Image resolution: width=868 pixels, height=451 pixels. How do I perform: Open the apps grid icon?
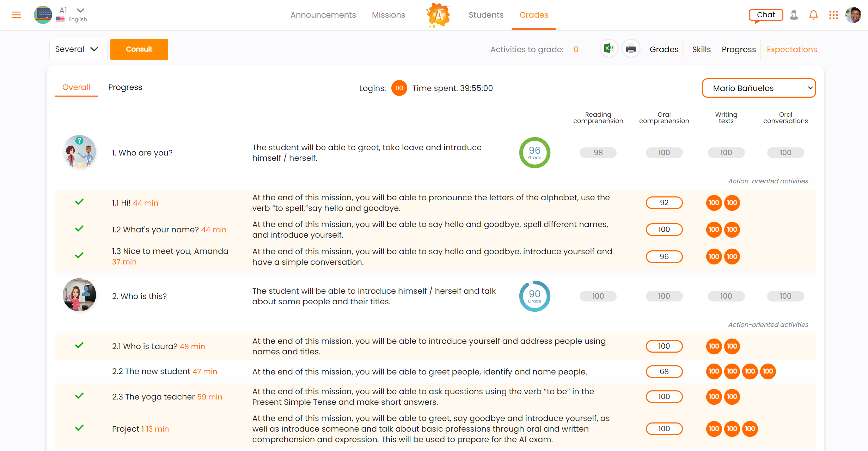833,15
